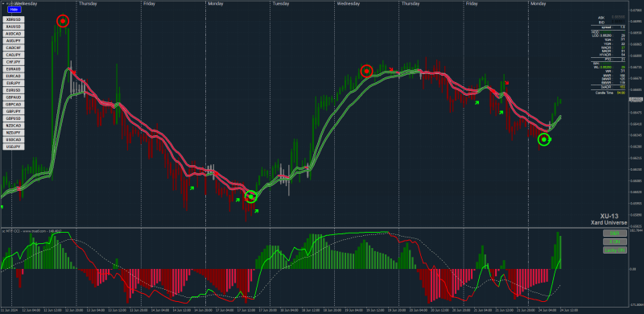The width and height of the screenshot is (644, 314).
Task: Click the current price label on price axis
Action: 636,100
